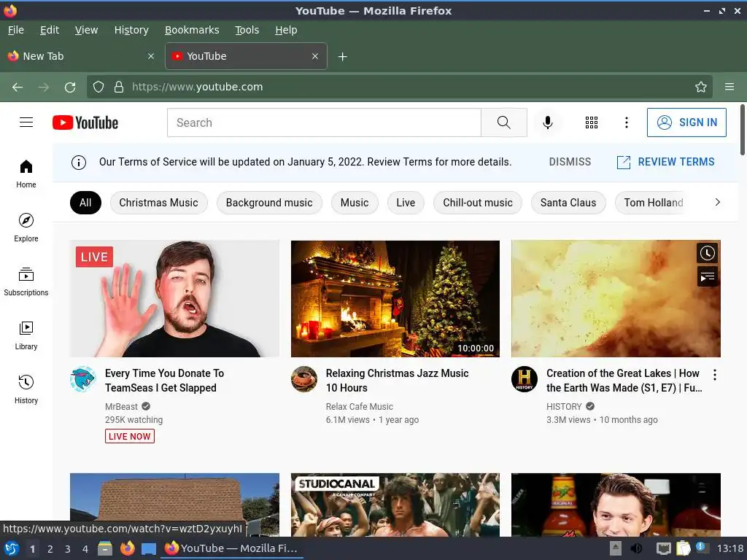Show more category chips with right arrow
Screen dimensions: 747x560
(x=718, y=203)
